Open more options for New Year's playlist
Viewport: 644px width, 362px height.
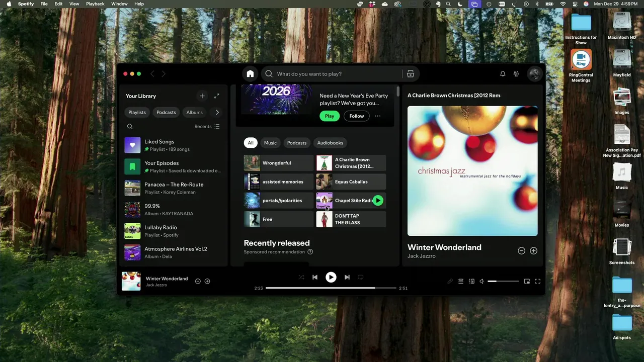(377, 116)
